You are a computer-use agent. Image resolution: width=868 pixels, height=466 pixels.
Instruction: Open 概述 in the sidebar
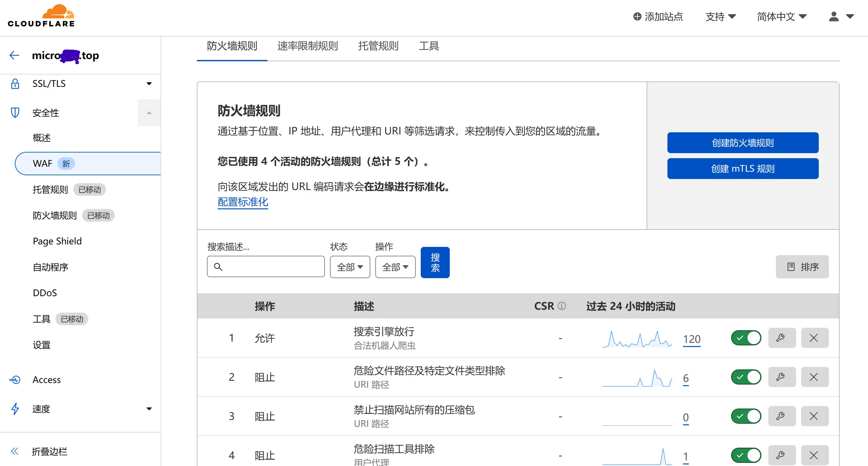click(41, 138)
